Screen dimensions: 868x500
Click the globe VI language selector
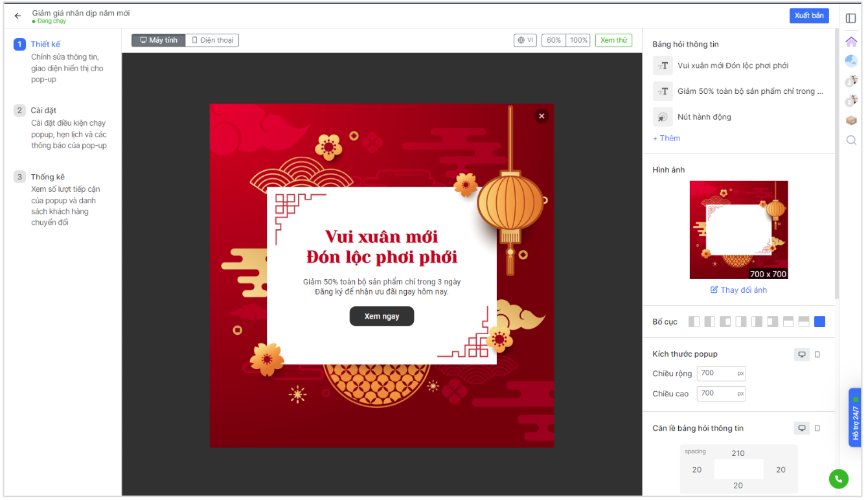525,40
